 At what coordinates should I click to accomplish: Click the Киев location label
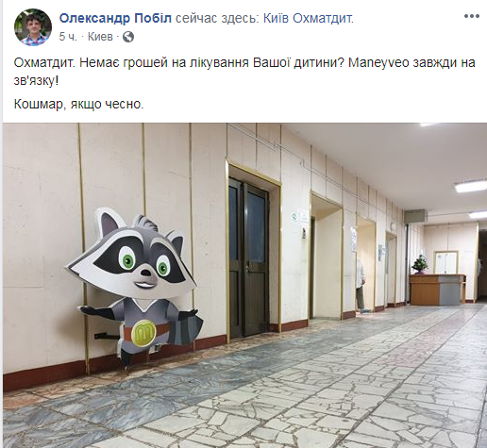[100, 37]
